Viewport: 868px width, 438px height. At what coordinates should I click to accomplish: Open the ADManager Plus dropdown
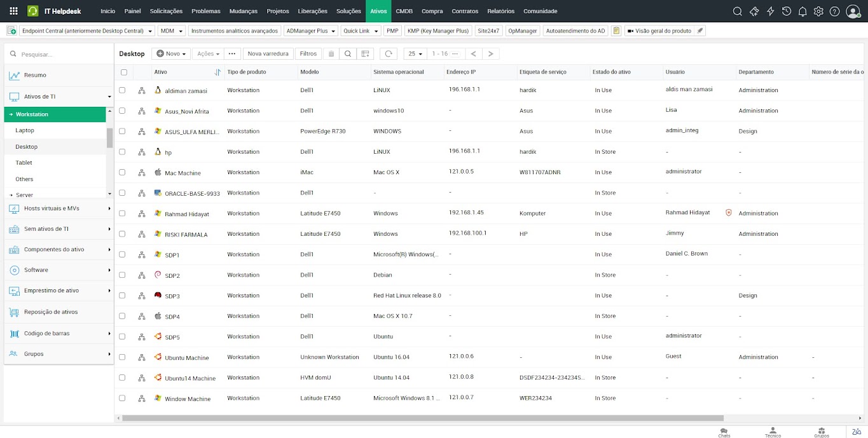(310, 31)
